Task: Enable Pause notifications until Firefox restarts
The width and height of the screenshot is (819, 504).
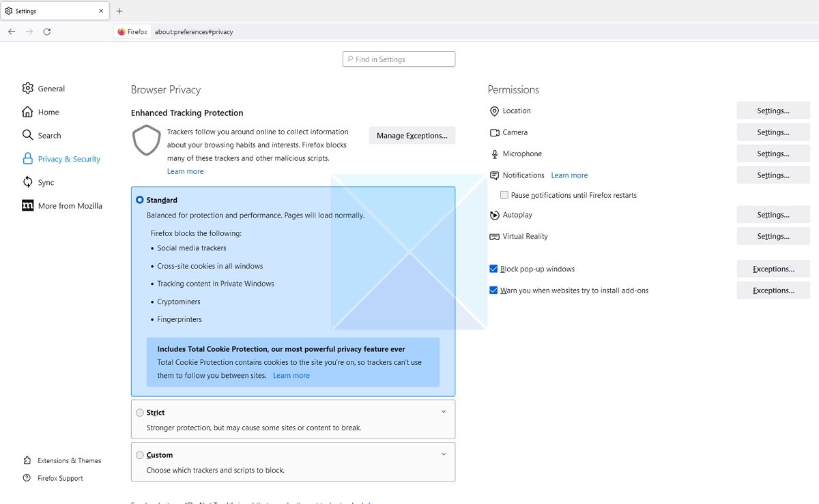Action: click(504, 195)
